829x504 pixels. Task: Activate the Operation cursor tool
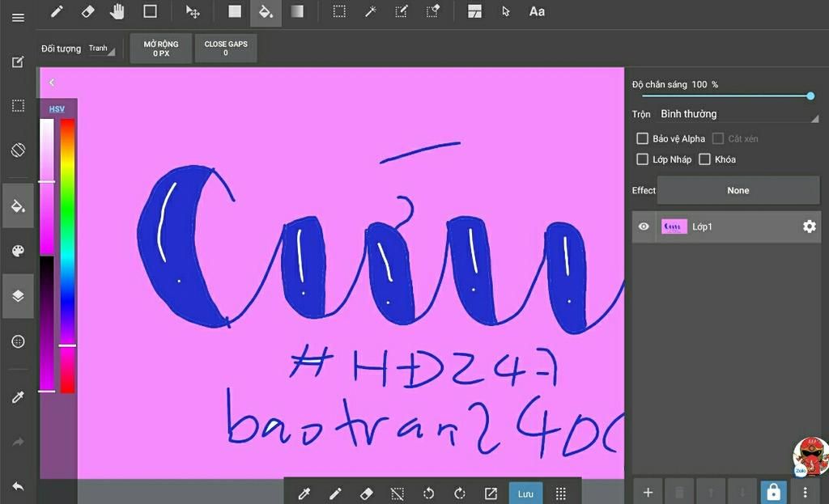coord(506,11)
